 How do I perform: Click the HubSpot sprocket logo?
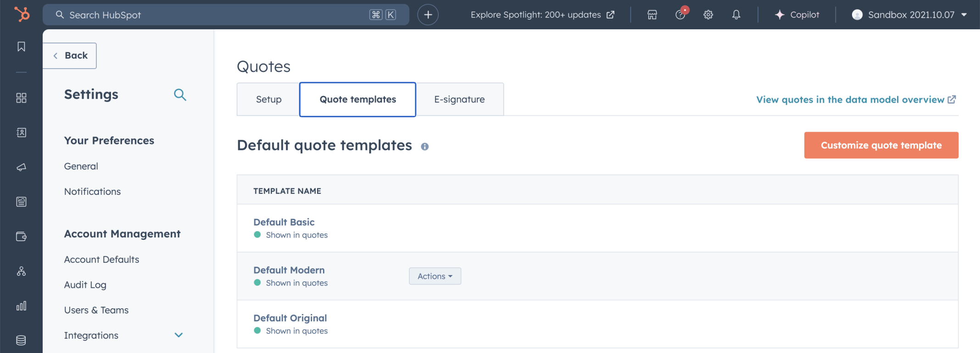tap(22, 14)
